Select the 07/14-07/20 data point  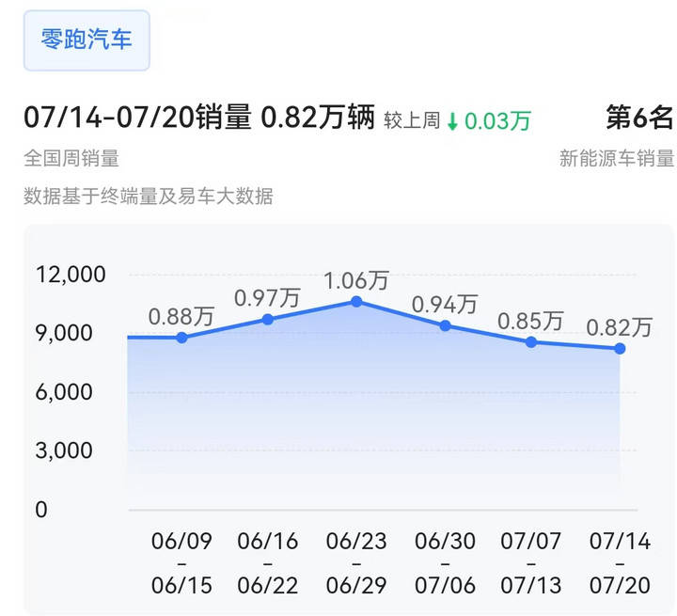620,348
